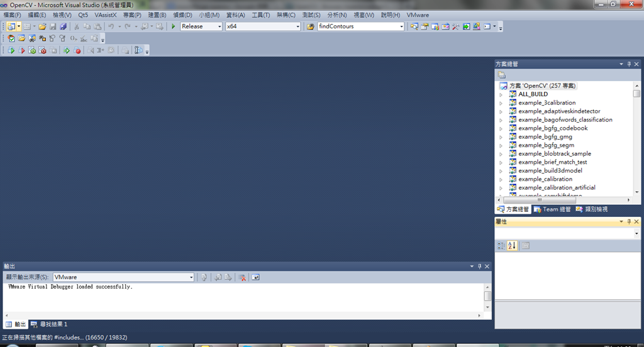
Task: Select the example_adaptiveskindetector project
Action: (559, 111)
